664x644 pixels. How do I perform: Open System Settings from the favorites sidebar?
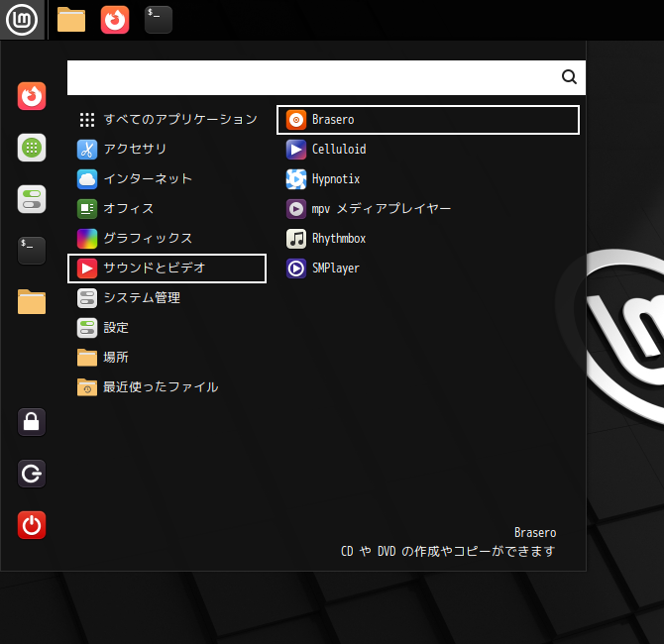(x=32, y=199)
